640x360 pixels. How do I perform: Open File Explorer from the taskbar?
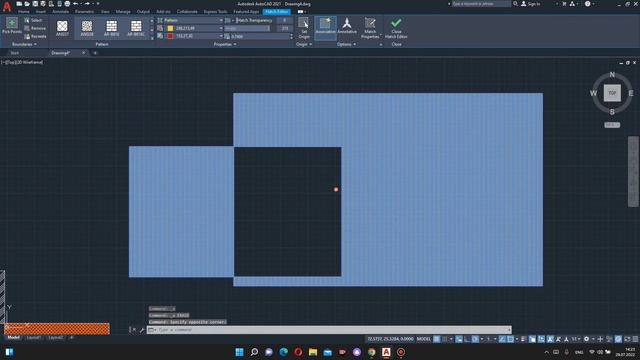[x=313, y=352]
